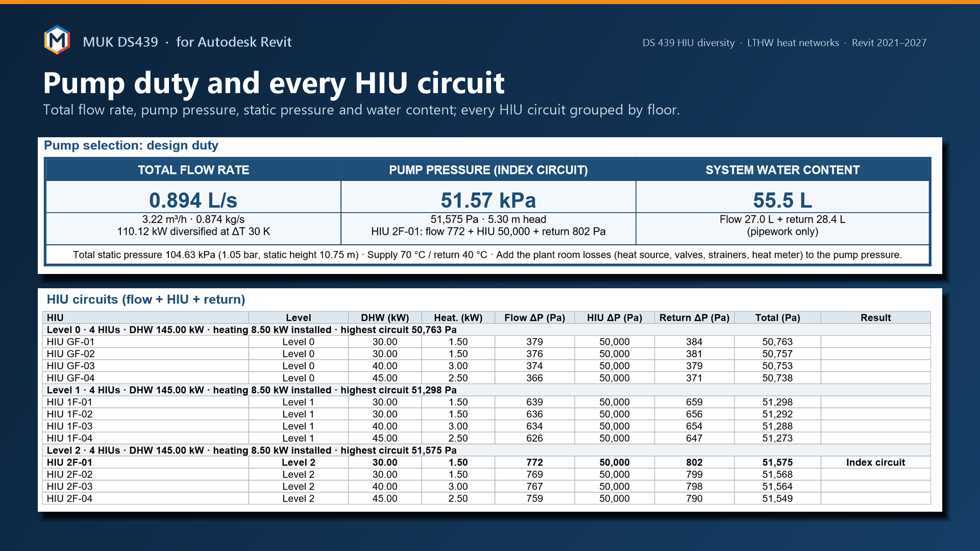The width and height of the screenshot is (980, 551).
Task: Select the HIU 1F-03 row name
Action: pyautogui.click(x=69, y=426)
